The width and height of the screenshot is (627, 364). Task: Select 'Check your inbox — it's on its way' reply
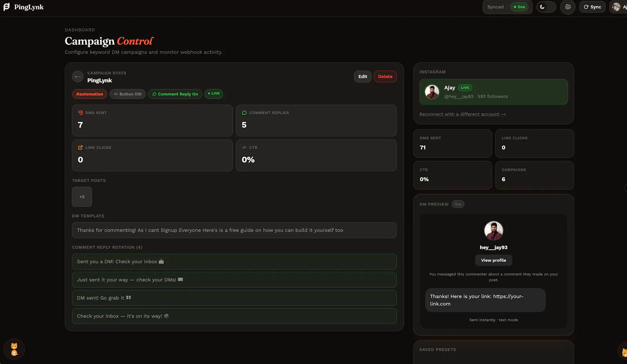tap(234, 316)
